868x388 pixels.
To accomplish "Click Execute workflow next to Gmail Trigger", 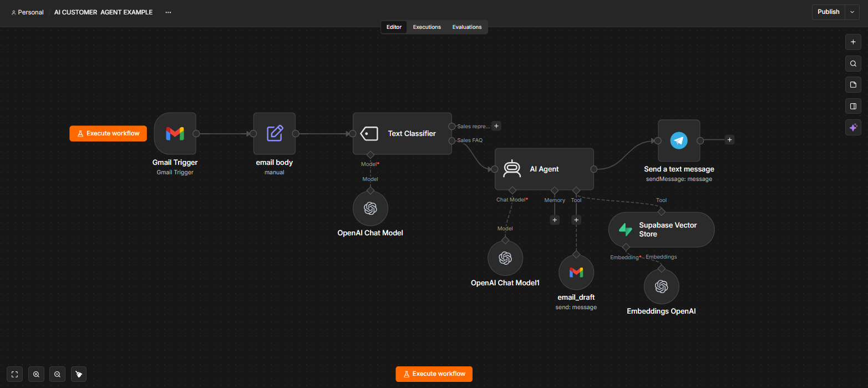I will tap(108, 133).
